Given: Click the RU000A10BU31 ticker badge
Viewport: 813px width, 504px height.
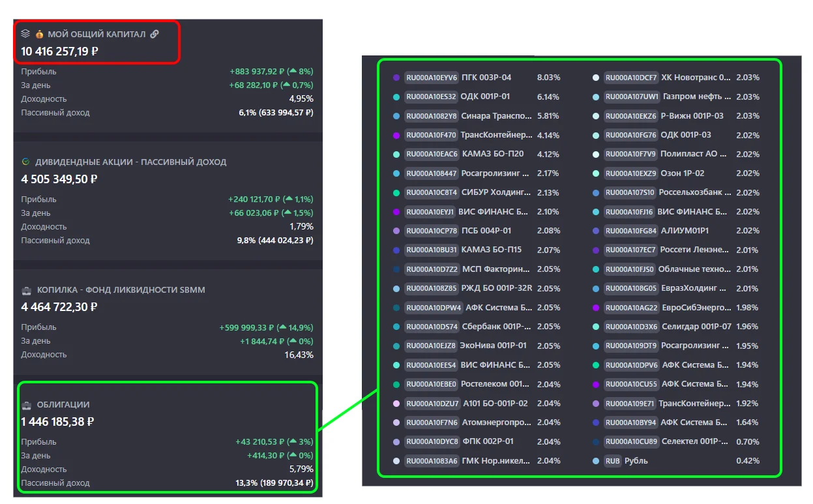Looking at the screenshot, I should [x=431, y=250].
